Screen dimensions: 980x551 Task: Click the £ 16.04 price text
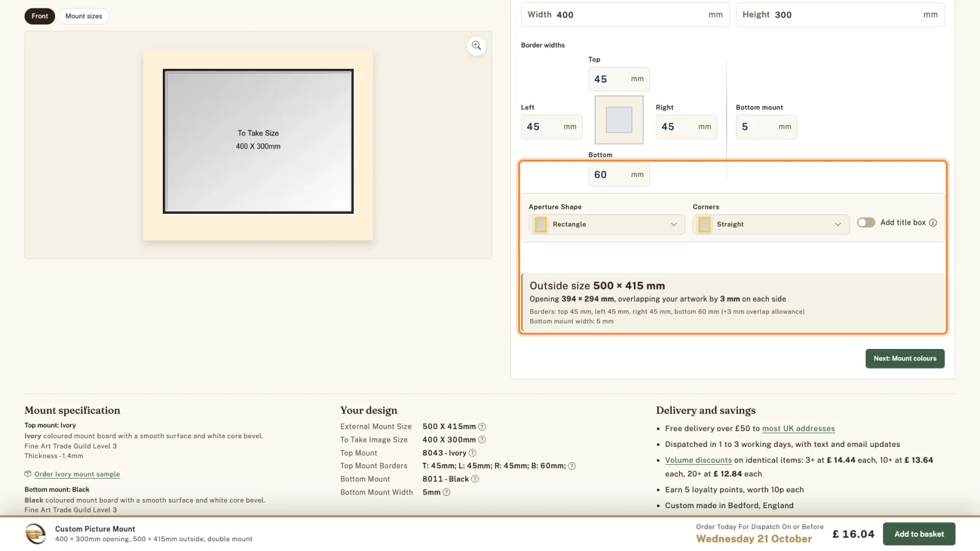(x=853, y=534)
